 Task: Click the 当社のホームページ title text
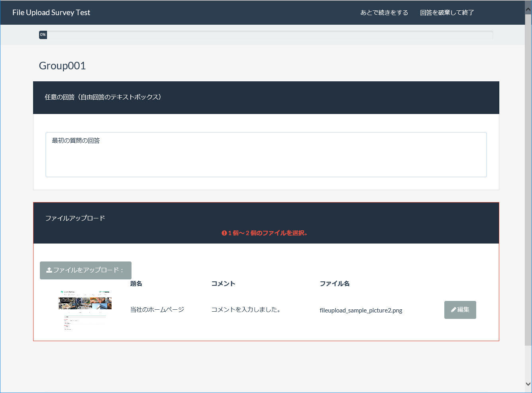(x=157, y=310)
